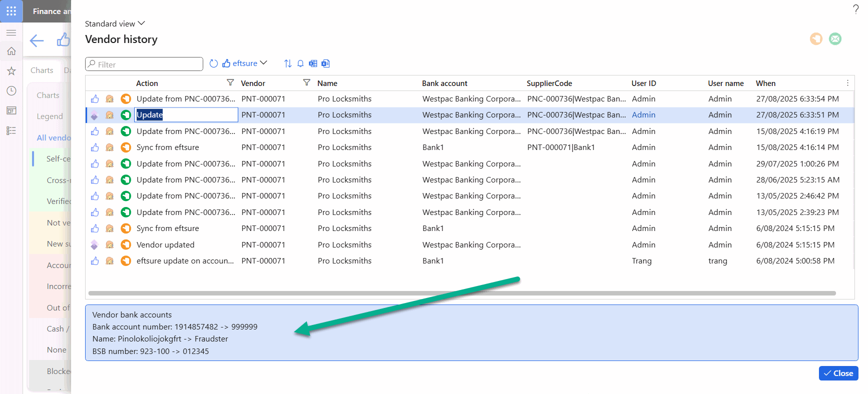Click the User ID column header
Viewport: 868px width, 394px height.
[x=644, y=83]
